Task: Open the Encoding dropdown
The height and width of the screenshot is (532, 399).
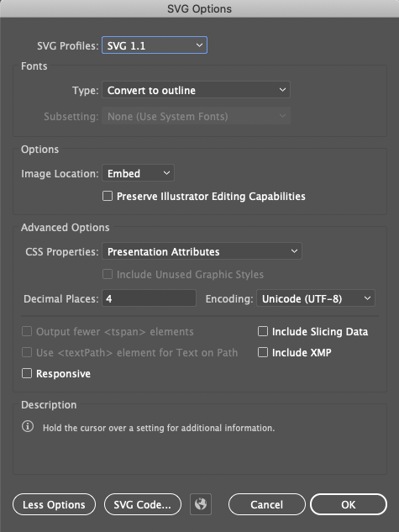Action: [x=316, y=298]
